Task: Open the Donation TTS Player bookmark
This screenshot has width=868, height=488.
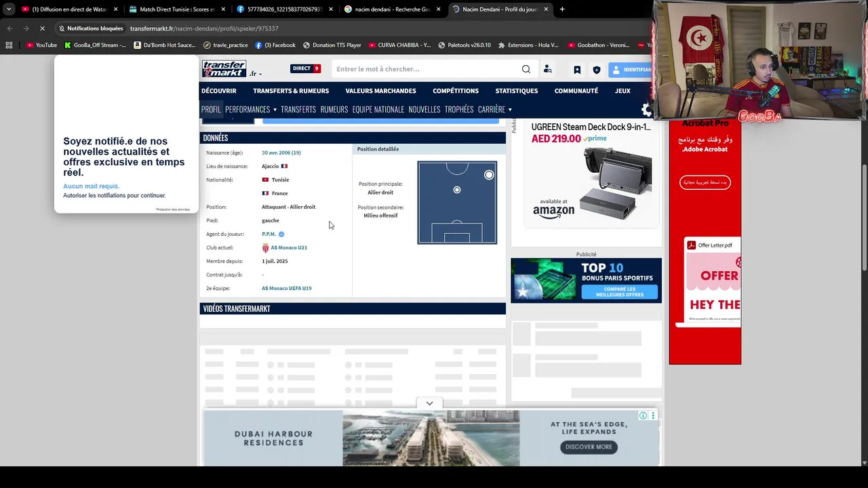Action: (332, 45)
